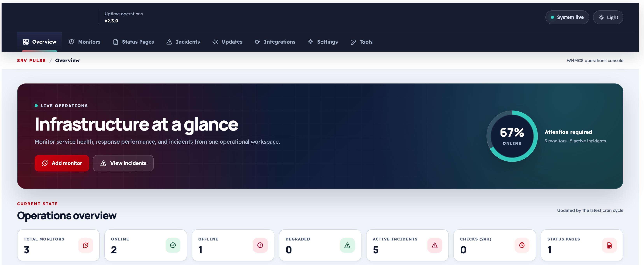Click the Attention required heading
644x265 pixels.
[568, 132]
